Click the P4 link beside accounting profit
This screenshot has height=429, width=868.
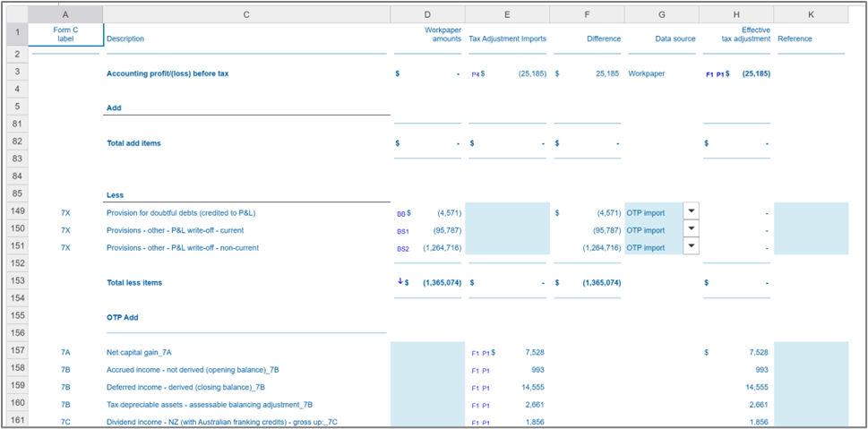click(x=476, y=74)
